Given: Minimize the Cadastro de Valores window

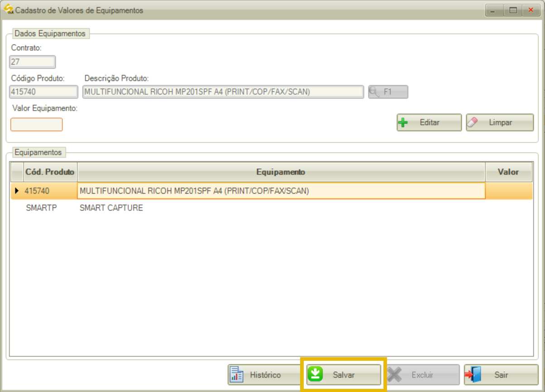Looking at the screenshot, I should pos(494,10).
